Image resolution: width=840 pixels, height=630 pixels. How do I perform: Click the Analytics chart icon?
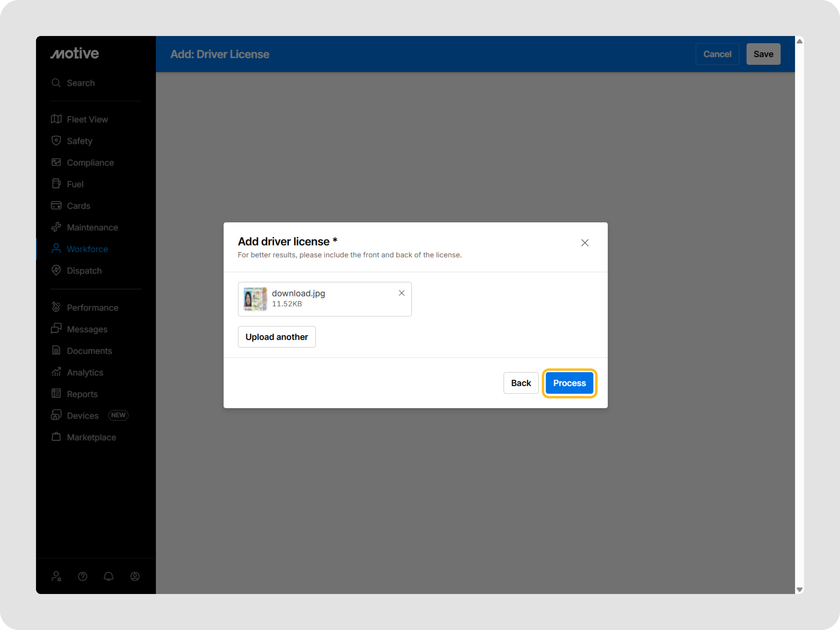[56, 372]
